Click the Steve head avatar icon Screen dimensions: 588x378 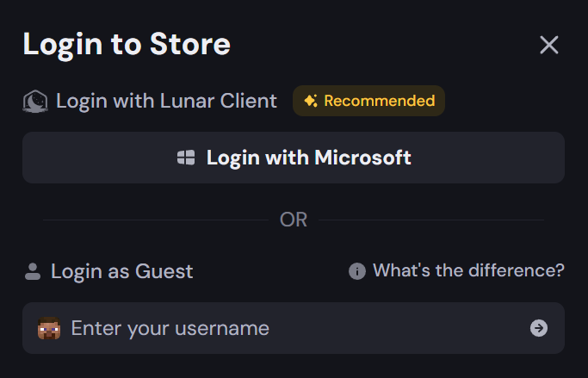point(49,328)
